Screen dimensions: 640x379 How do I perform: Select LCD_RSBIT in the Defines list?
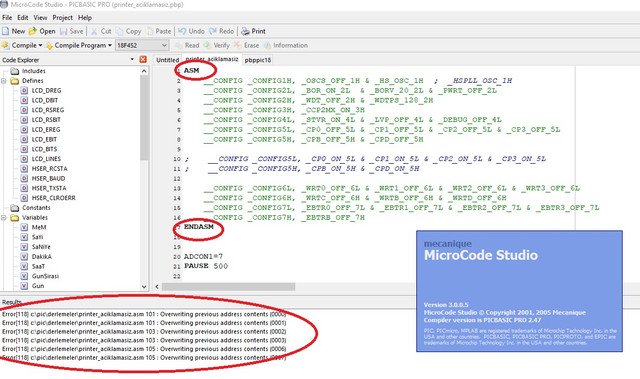tap(46, 120)
